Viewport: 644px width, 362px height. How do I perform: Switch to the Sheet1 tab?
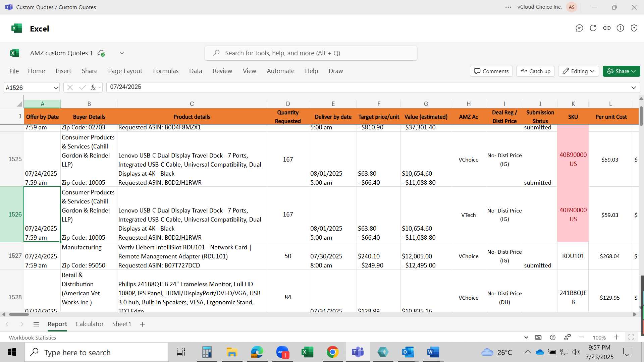121,324
